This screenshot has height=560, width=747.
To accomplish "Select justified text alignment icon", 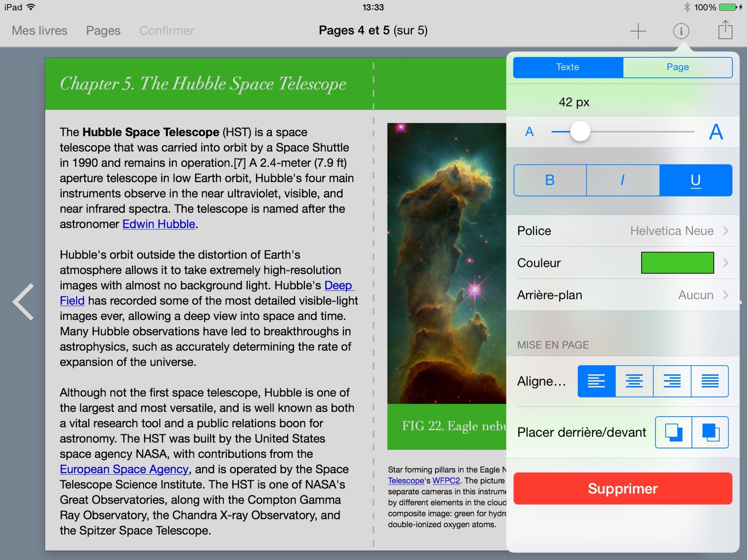I will pos(710,381).
